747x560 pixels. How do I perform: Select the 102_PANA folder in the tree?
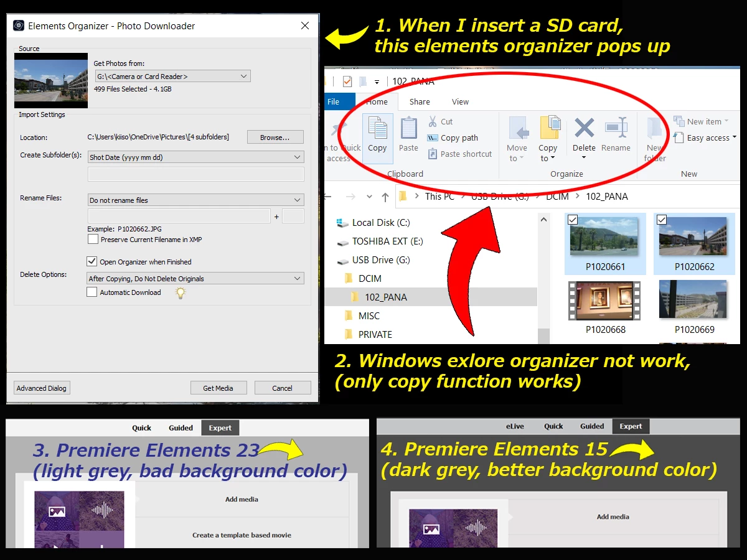coord(386,297)
